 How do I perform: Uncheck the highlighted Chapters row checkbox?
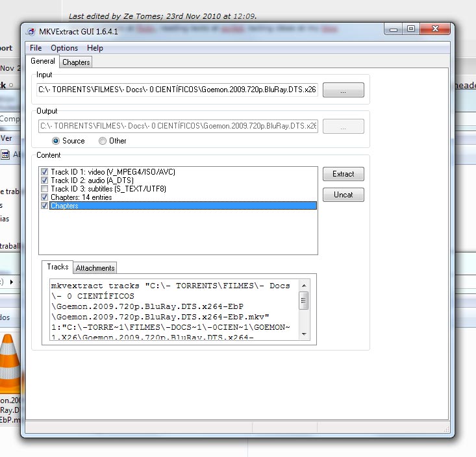(x=44, y=206)
